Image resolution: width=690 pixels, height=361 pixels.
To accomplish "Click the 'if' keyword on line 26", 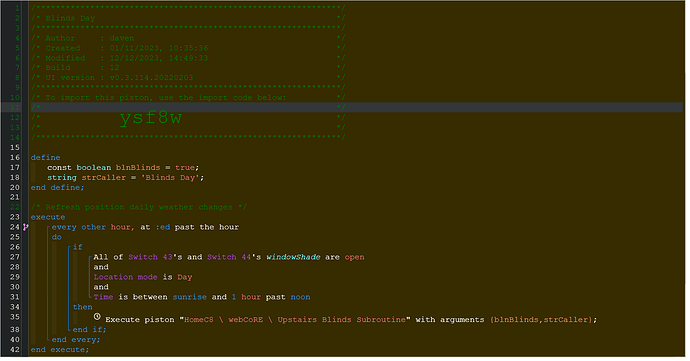I will click(77, 247).
